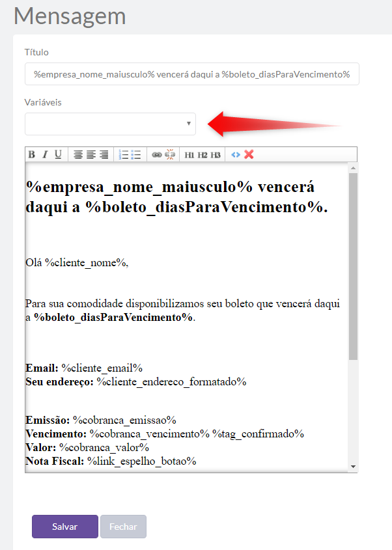Click the editor scrollbar down arrow
This screenshot has width=392, height=550.
[353, 467]
